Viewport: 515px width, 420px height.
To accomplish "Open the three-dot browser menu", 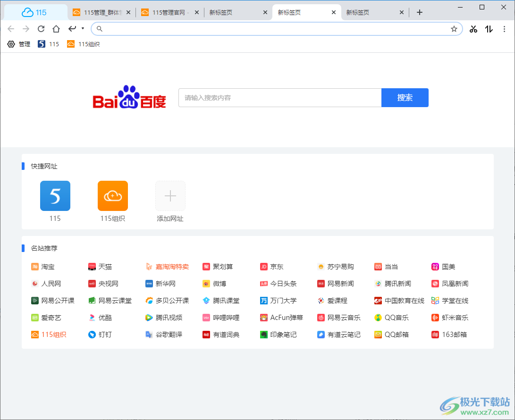I will pyautogui.click(x=504, y=29).
